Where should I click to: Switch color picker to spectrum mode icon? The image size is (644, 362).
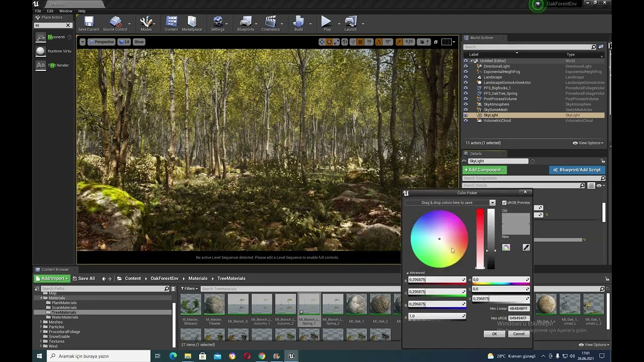506,247
